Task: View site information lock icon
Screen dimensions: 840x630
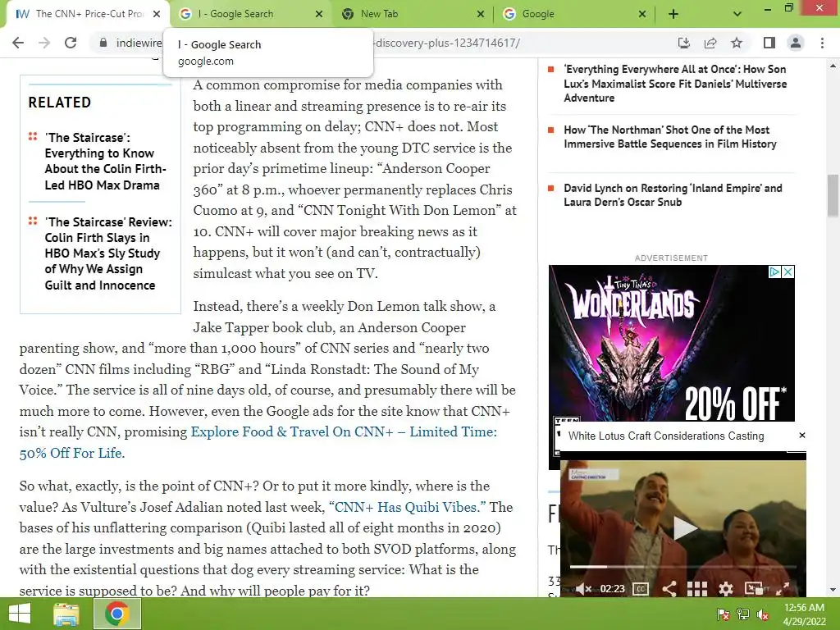Action: coord(103,43)
